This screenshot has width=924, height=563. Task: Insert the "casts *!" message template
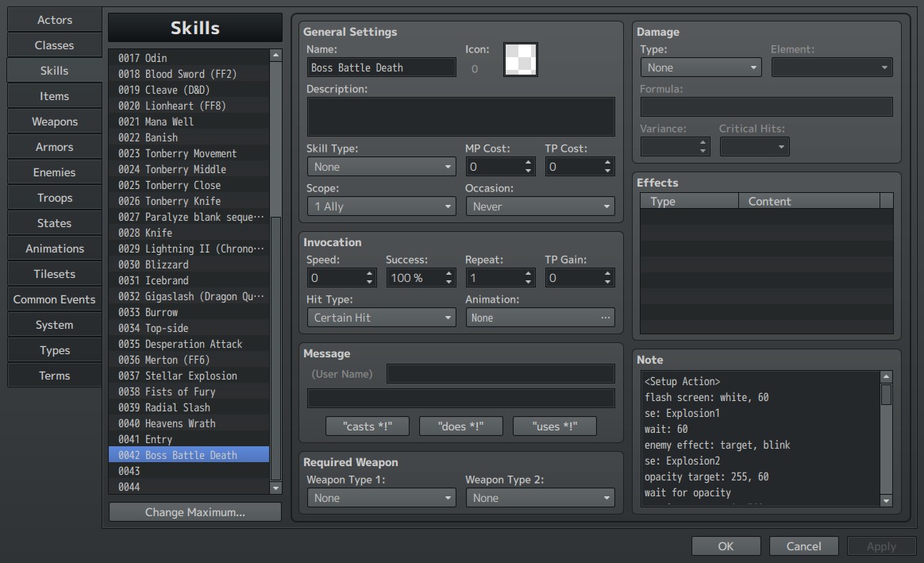click(367, 426)
